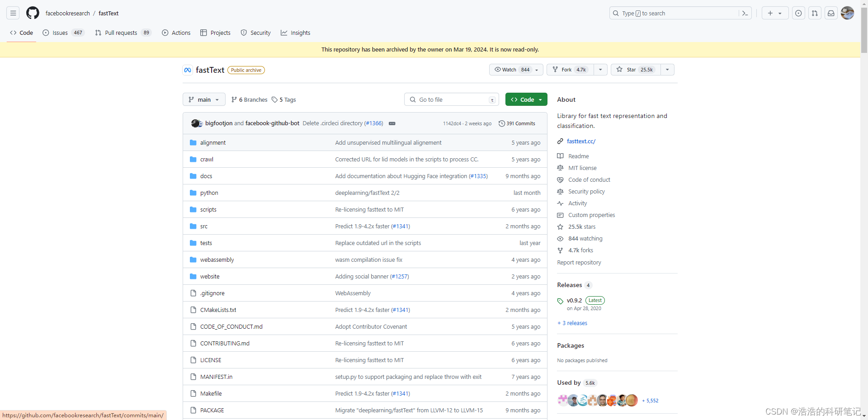Viewport: 868px width, 420px height.
Task: Open pull request #1366 link
Action: click(x=374, y=123)
